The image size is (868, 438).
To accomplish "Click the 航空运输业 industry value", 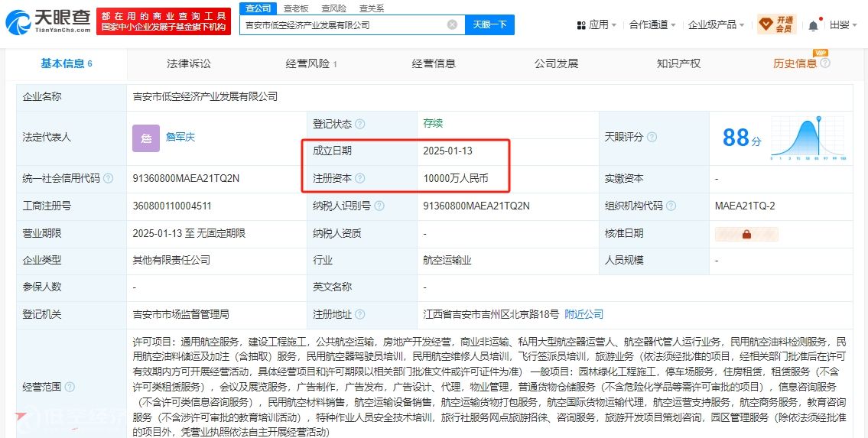I will click(447, 261).
